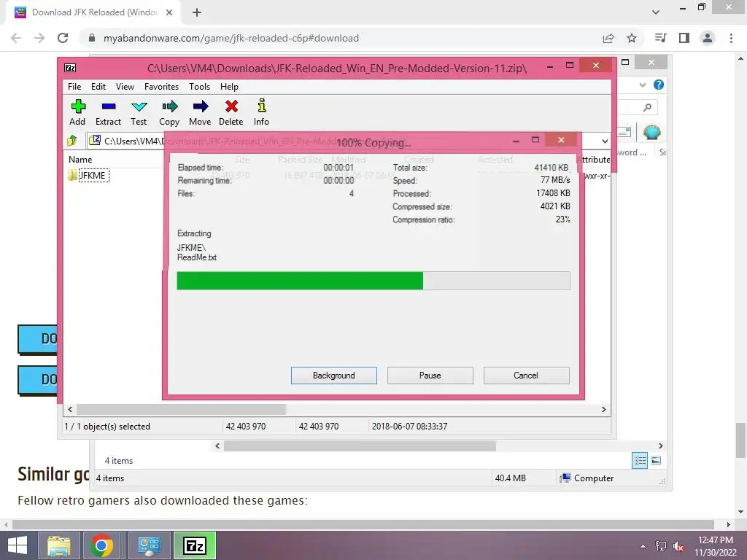Open the View menu

coord(125,87)
